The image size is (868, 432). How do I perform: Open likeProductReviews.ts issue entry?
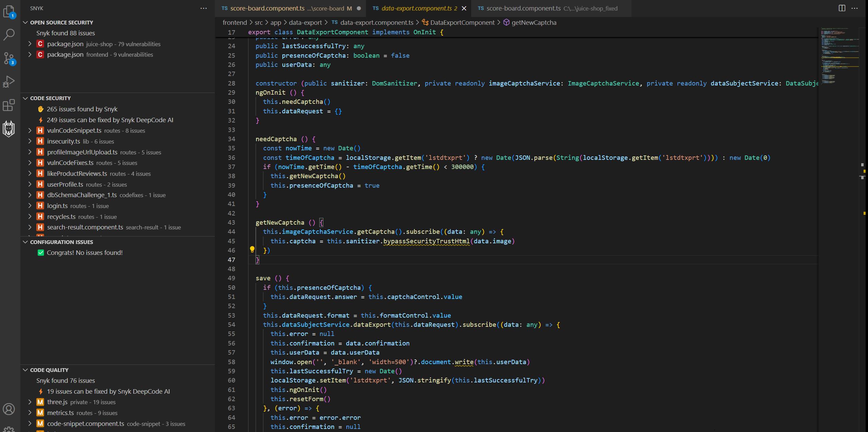117,173
